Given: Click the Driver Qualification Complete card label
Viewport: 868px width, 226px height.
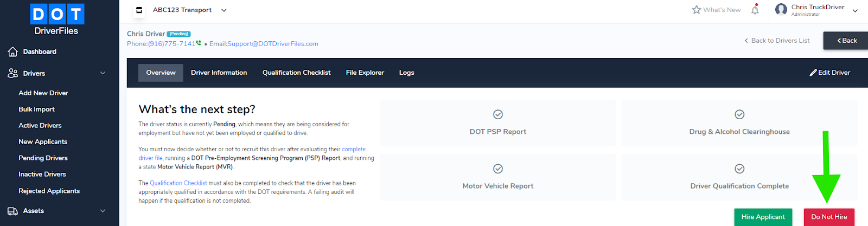Looking at the screenshot, I should pos(739,186).
